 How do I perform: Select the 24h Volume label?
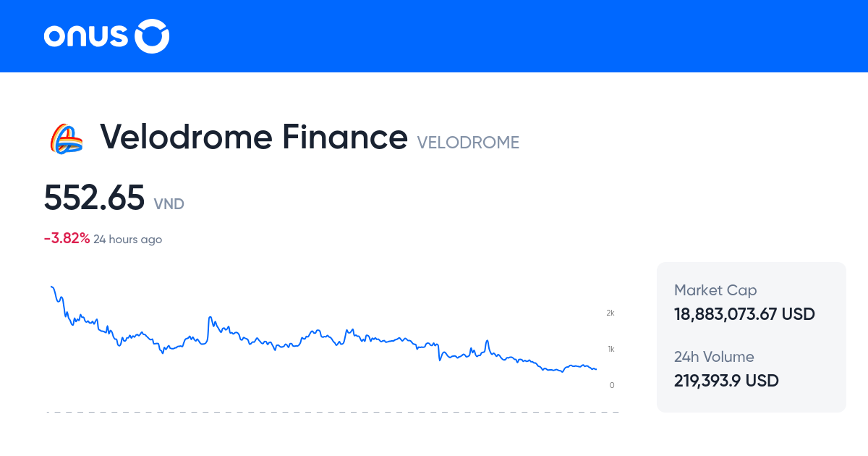click(713, 357)
